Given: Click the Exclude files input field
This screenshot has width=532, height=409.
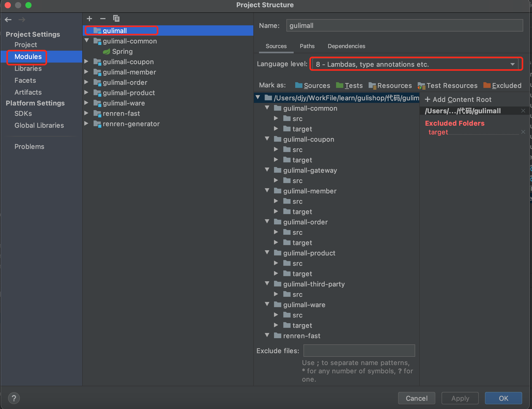Looking at the screenshot, I should click(x=359, y=351).
